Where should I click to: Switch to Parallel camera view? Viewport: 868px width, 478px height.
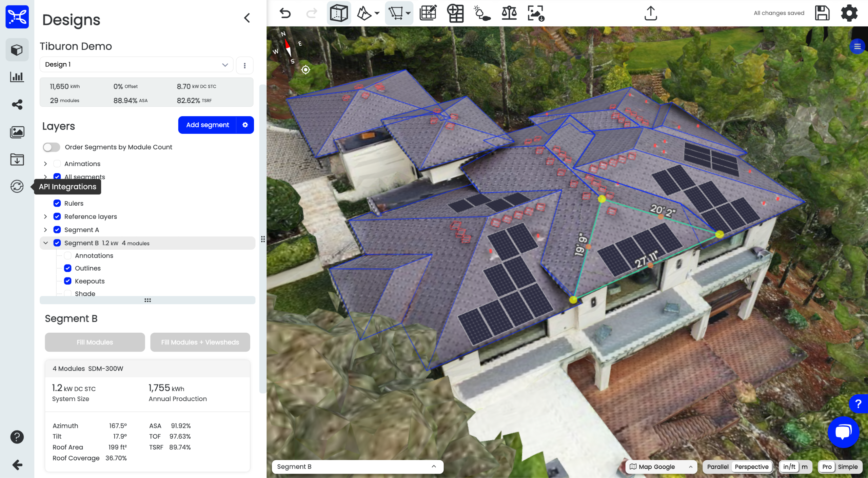717,466
